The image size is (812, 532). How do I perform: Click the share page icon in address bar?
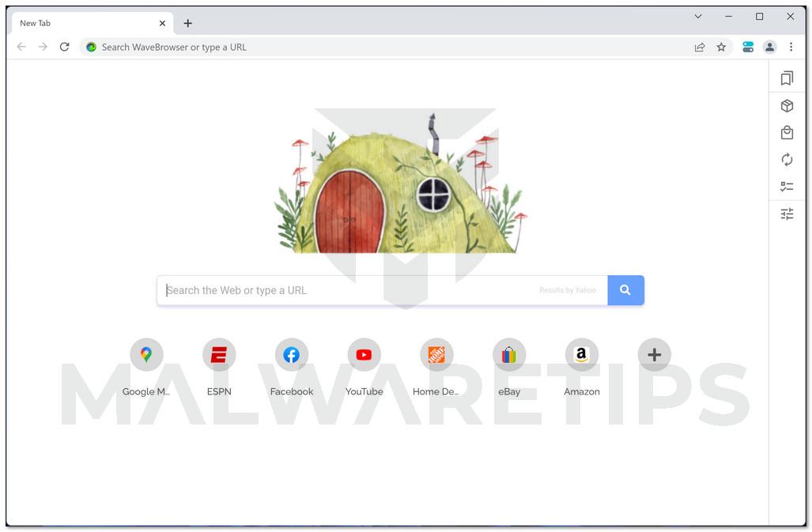point(699,47)
